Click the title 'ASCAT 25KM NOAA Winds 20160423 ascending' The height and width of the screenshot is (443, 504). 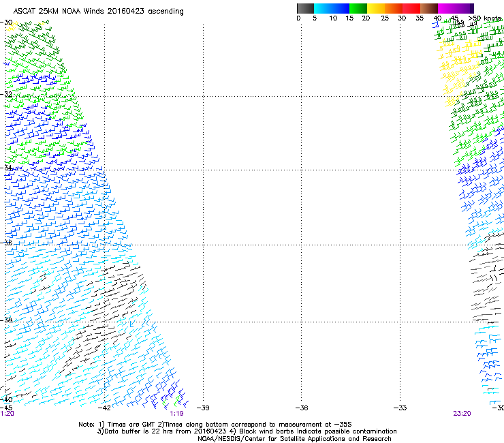coord(98,12)
